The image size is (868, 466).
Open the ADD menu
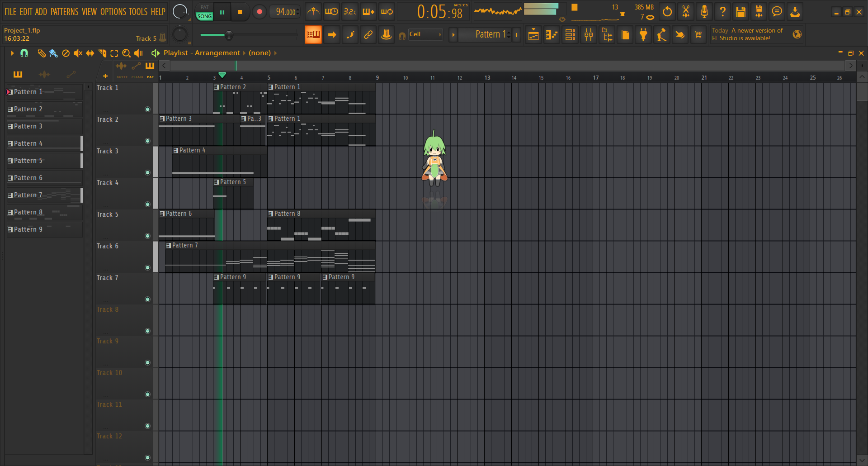(x=41, y=12)
